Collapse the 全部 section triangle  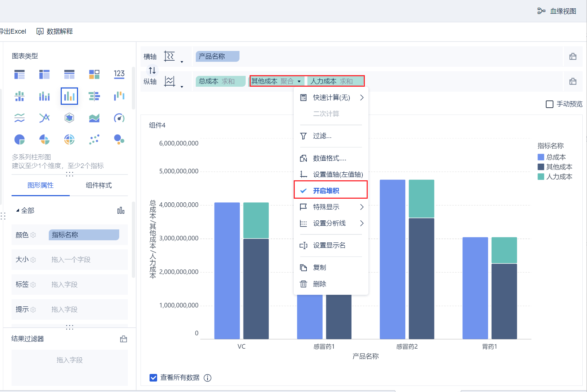[18, 210]
